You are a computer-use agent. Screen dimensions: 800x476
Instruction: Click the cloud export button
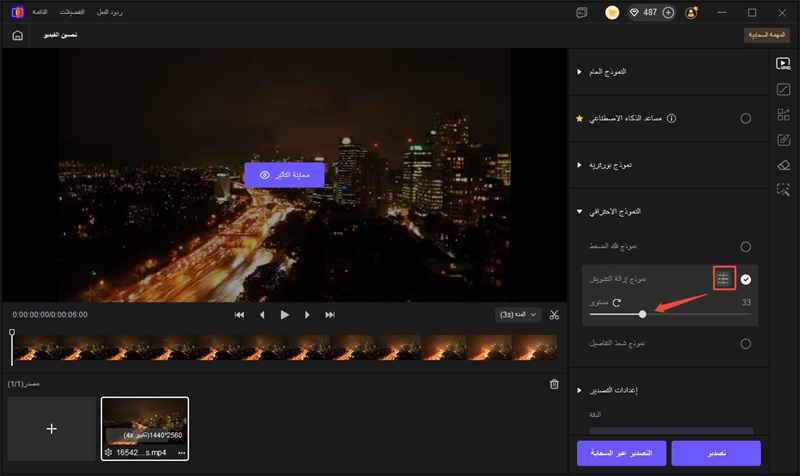click(620, 453)
